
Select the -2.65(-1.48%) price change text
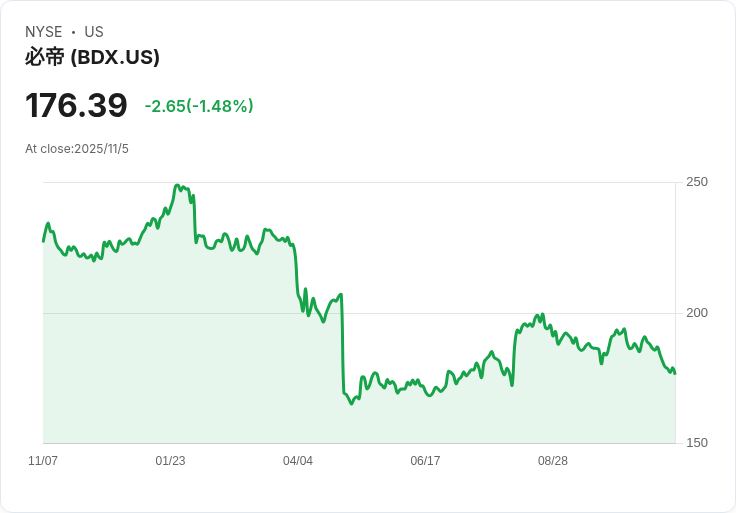199,106
